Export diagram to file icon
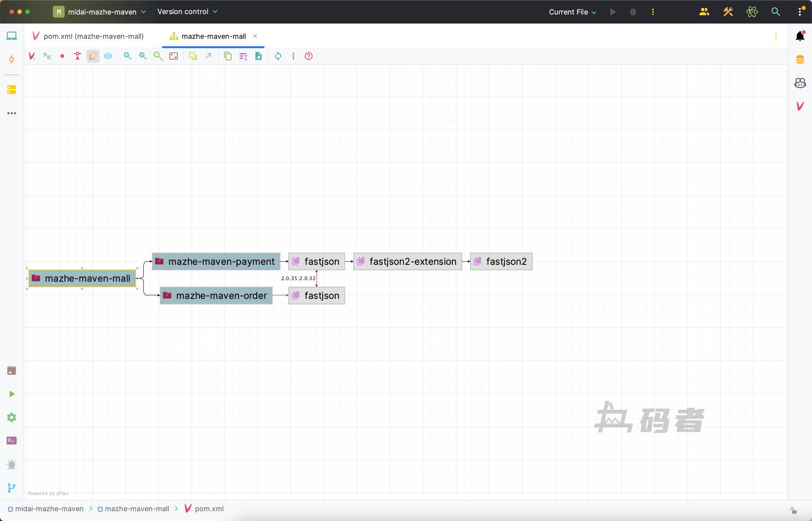 coord(259,56)
